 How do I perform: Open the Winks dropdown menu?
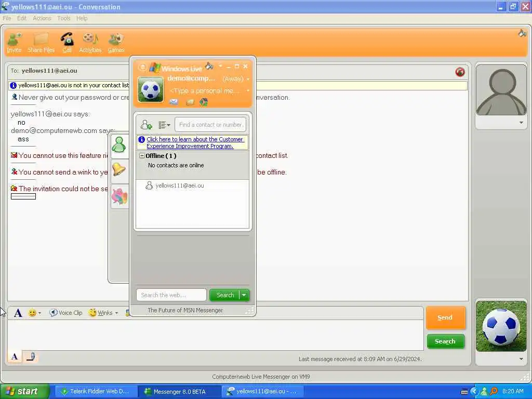point(103,313)
